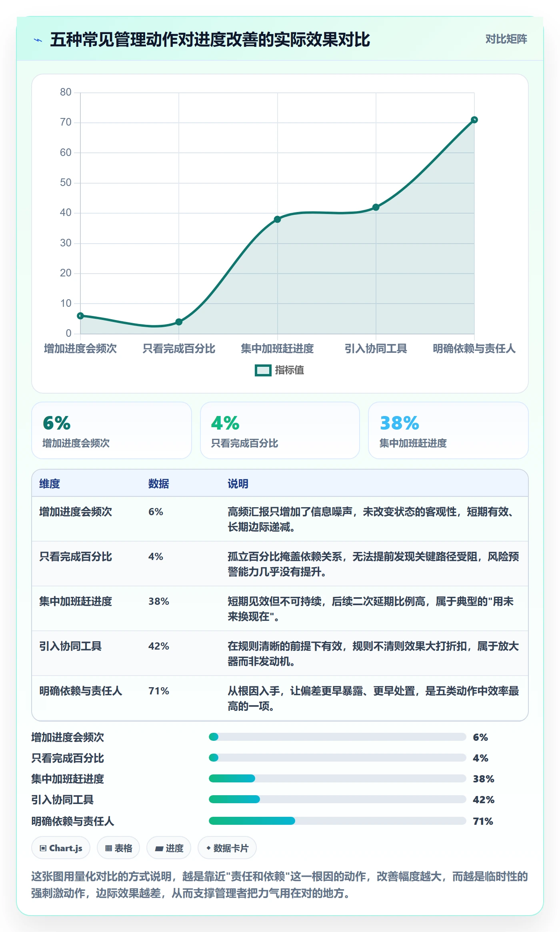Select the chart data point for 增加进度会频次
Screen dimensions: 560x932
(x=80, y=316)
